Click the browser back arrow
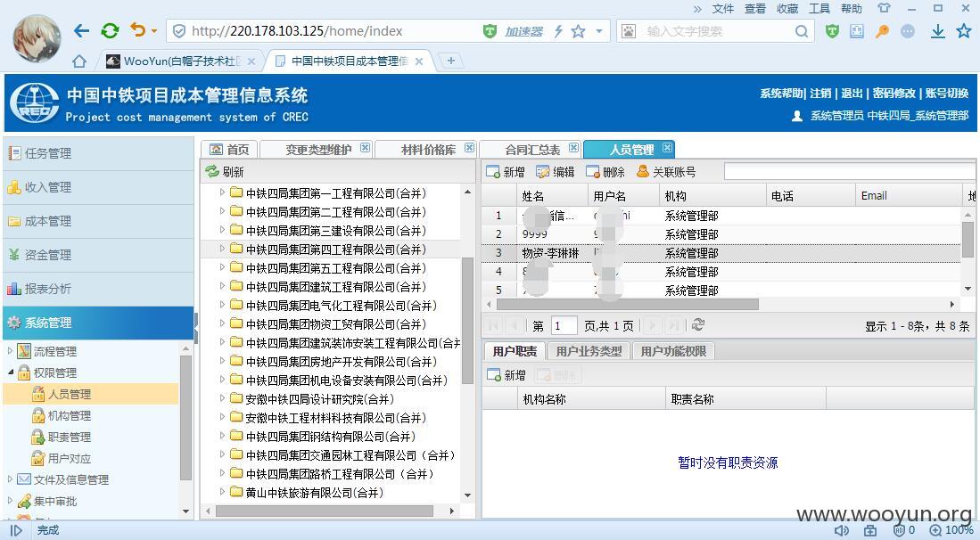This screenshot has height=540, width=980. [x=81, y=30]
